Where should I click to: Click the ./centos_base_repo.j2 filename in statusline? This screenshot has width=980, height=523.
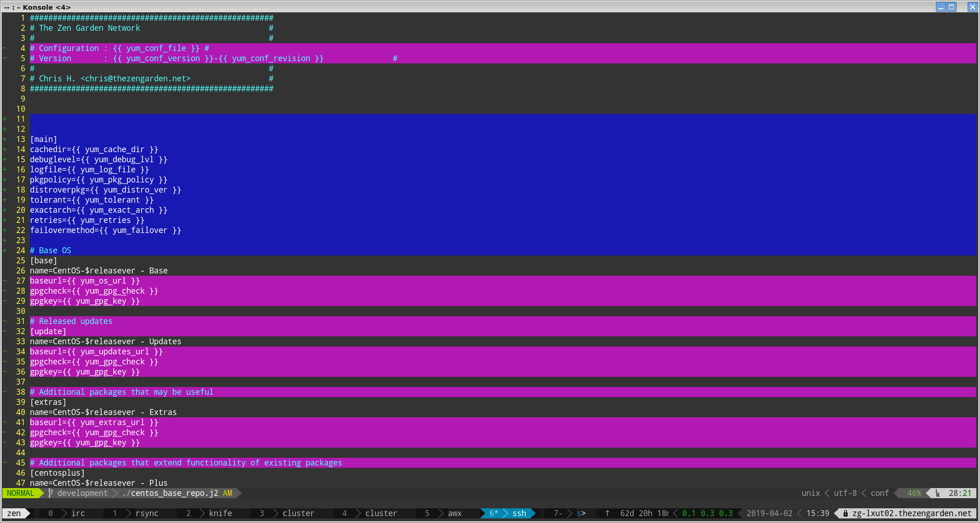coord(170,493)
